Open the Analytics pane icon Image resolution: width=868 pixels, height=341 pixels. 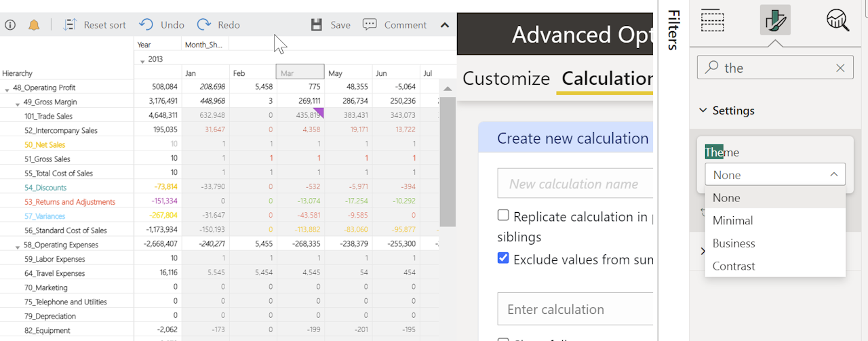[x=838, y=20]
